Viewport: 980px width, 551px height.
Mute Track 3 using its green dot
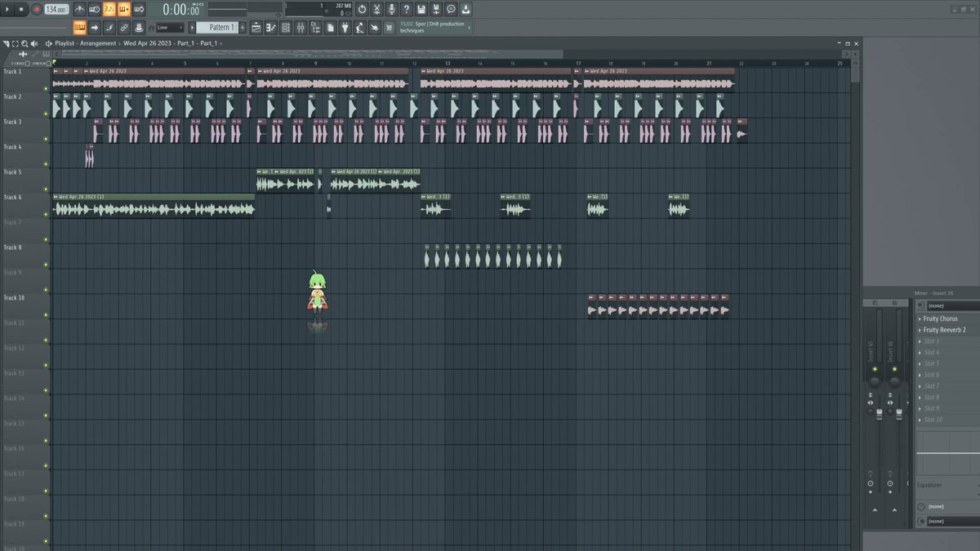point(46,139)
